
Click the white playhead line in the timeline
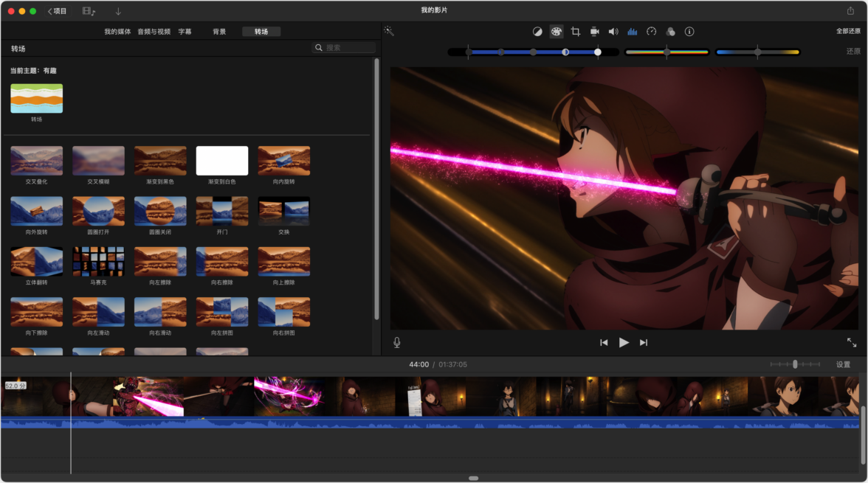coord(71,423)
